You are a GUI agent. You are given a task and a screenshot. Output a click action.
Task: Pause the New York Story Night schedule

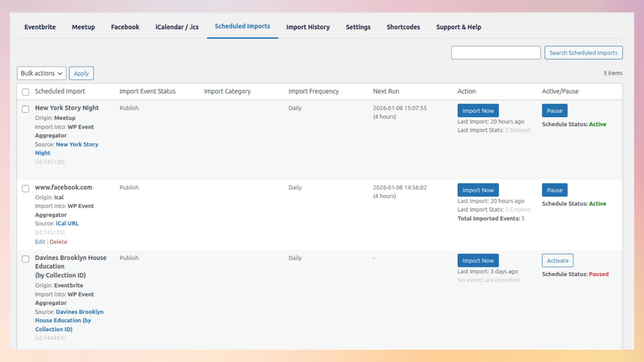(554, 110)
